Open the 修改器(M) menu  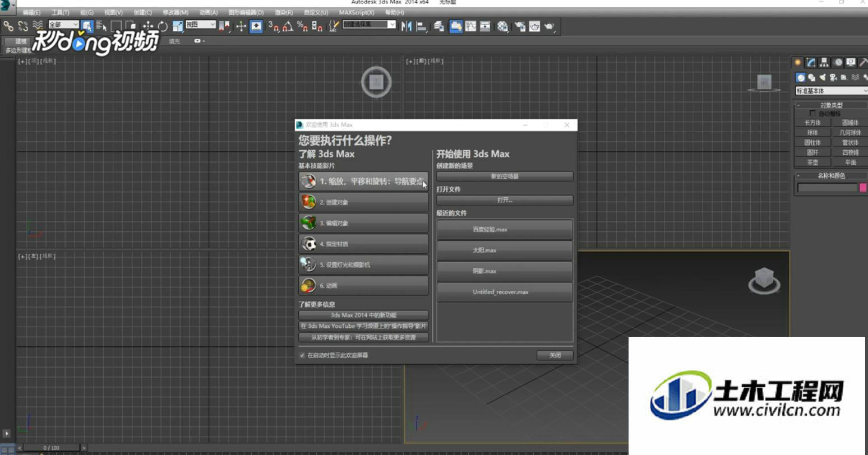point(176,12)
